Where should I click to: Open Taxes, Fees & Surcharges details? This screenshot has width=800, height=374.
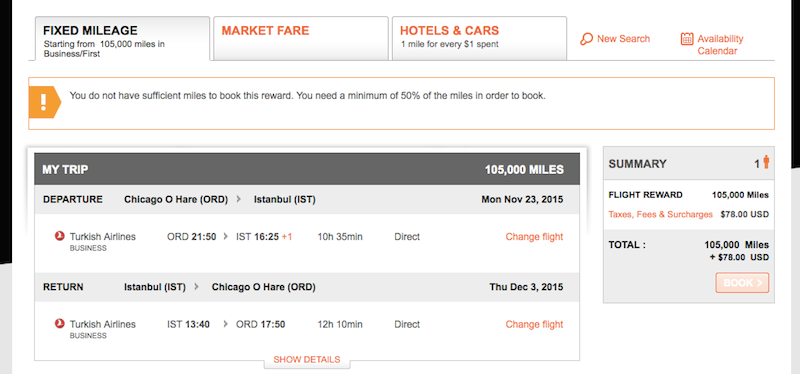(660, 214)
